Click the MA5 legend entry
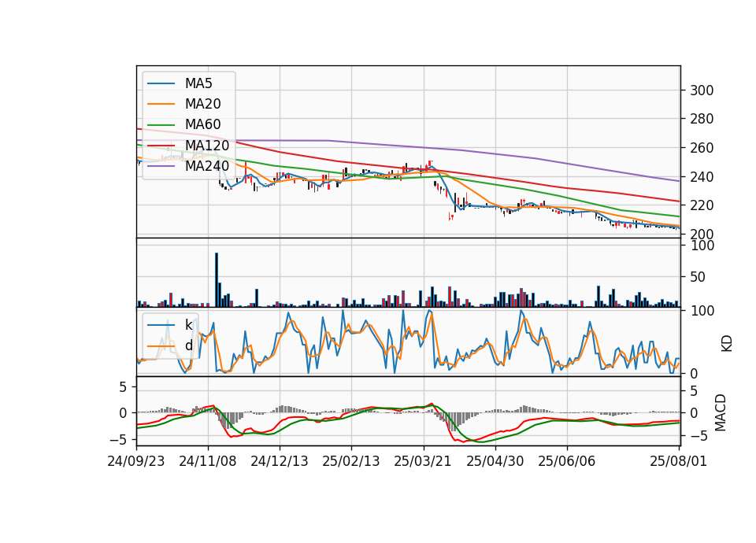Image resolution: width=756 pixels, height=543 pixels. [x=180, y=83]
